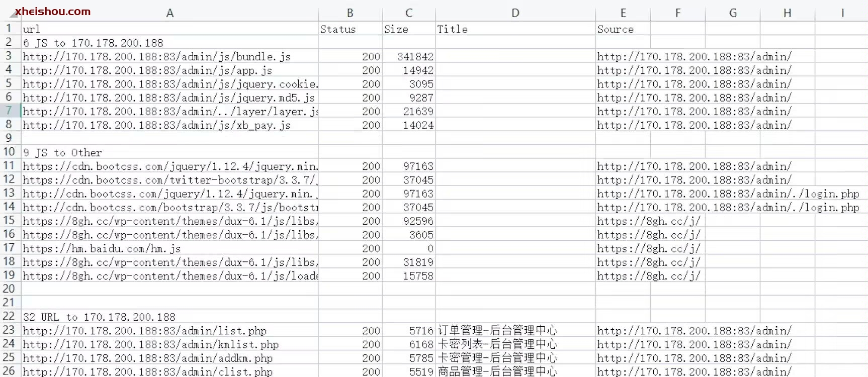The width and height of the screenshot is (868, 377).
Task: Select row 1 header
Action: (9, 28)
